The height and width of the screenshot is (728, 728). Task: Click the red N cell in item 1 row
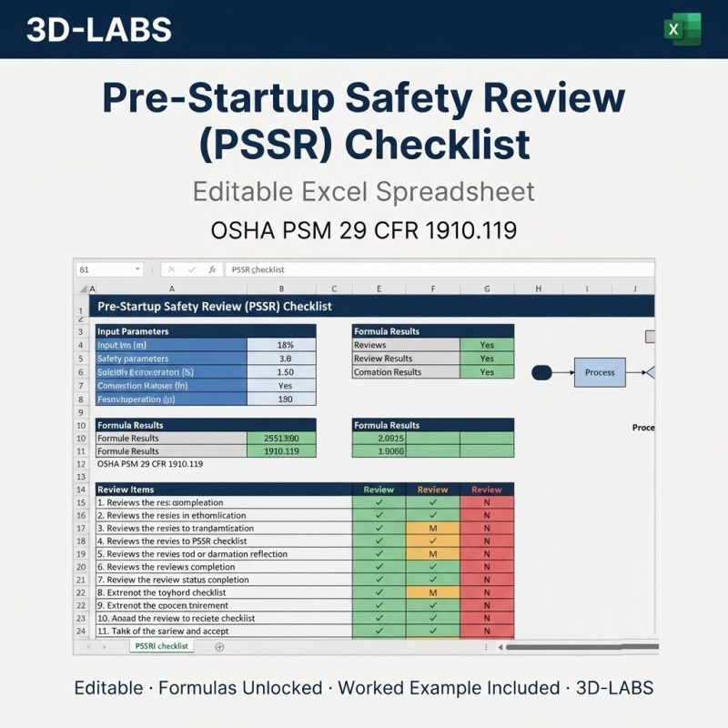click(487, 502)
